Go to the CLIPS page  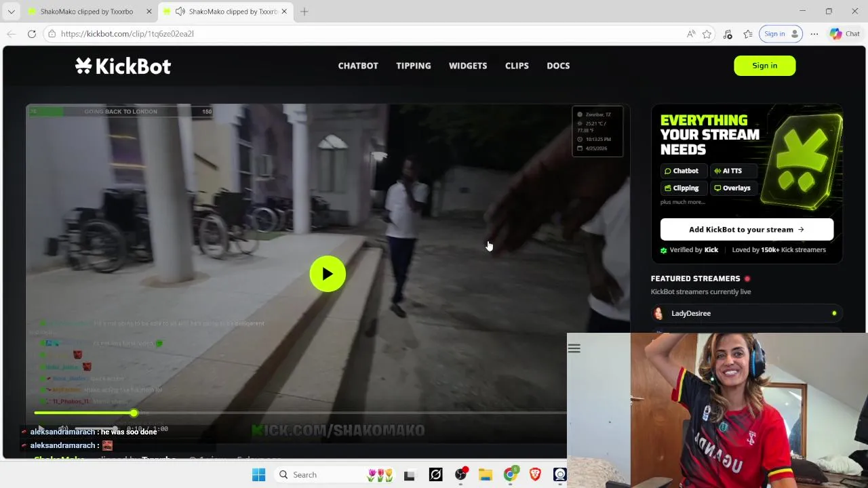(517, 66)
